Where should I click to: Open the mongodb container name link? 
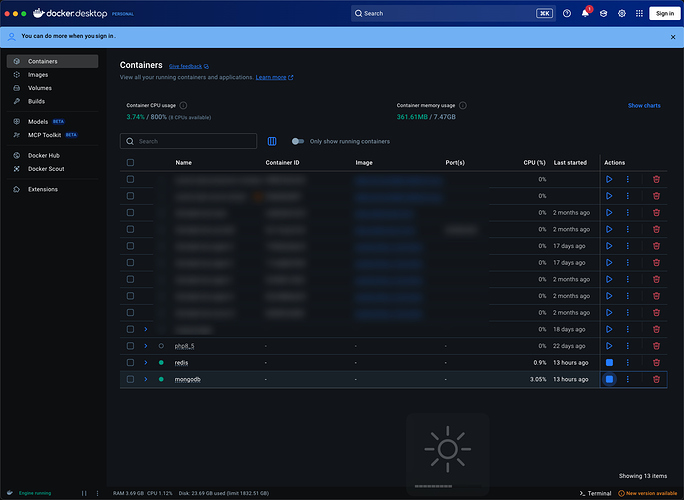[188, 379]
